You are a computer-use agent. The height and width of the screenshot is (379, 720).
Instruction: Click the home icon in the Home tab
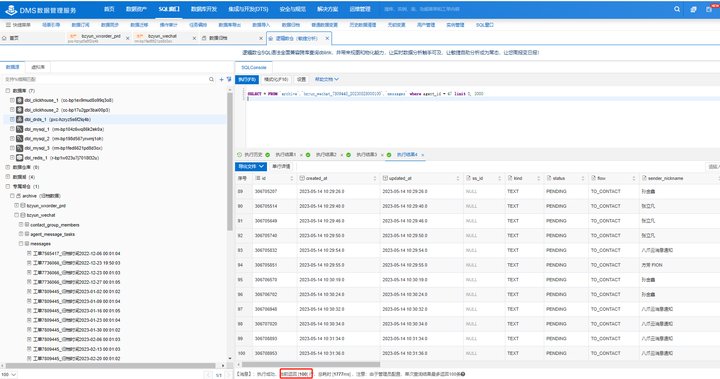click(x=5, y=38)
